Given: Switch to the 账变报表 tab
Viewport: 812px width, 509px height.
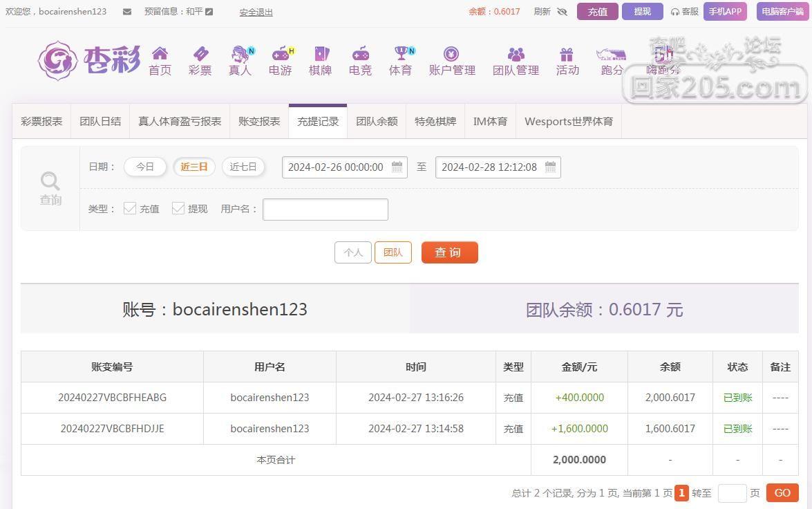Looking at the screenshot, I should coord(259,121).
